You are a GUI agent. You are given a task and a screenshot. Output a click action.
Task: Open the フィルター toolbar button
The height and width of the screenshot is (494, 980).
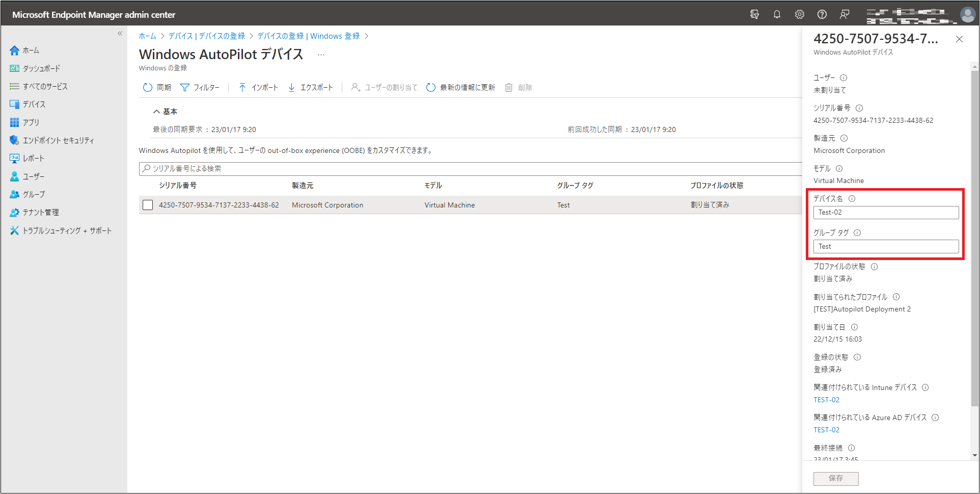click(x=200, y=88)
